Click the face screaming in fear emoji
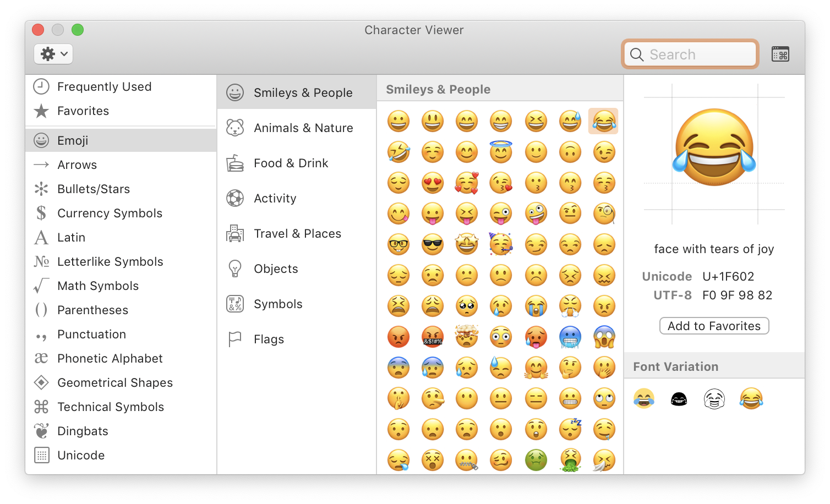 click(x=604, y=337)
